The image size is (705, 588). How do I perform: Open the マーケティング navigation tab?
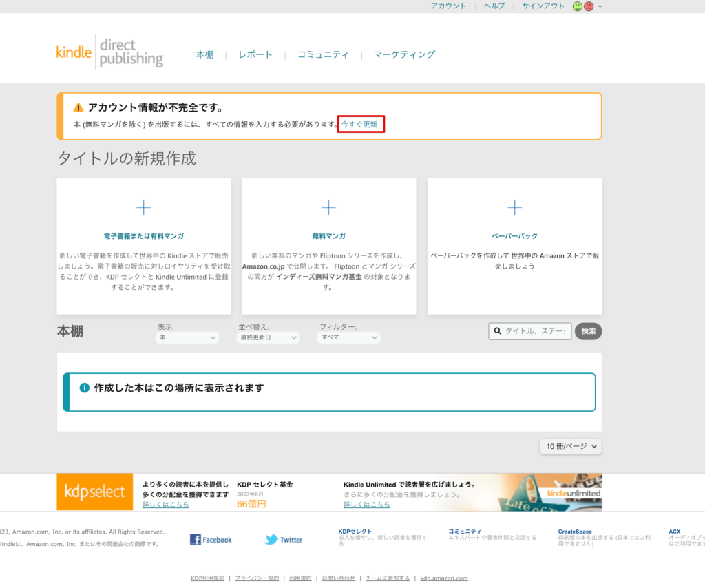coord(404,54)
